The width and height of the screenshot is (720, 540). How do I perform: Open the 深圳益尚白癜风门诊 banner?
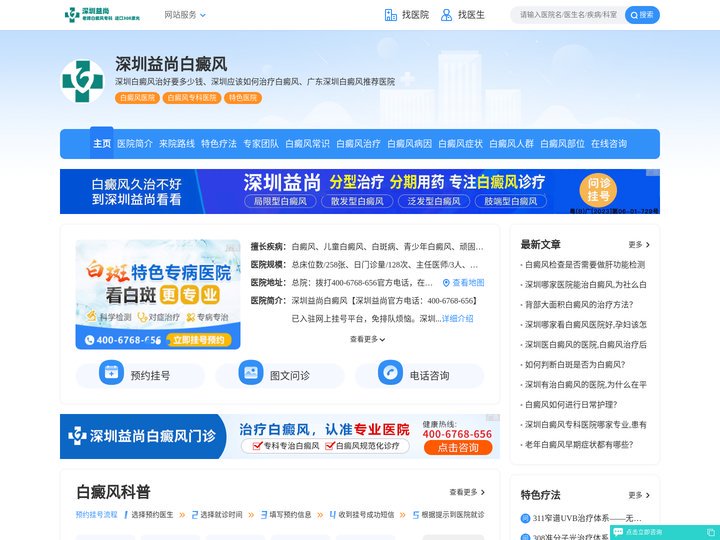[x=280, y=436]
